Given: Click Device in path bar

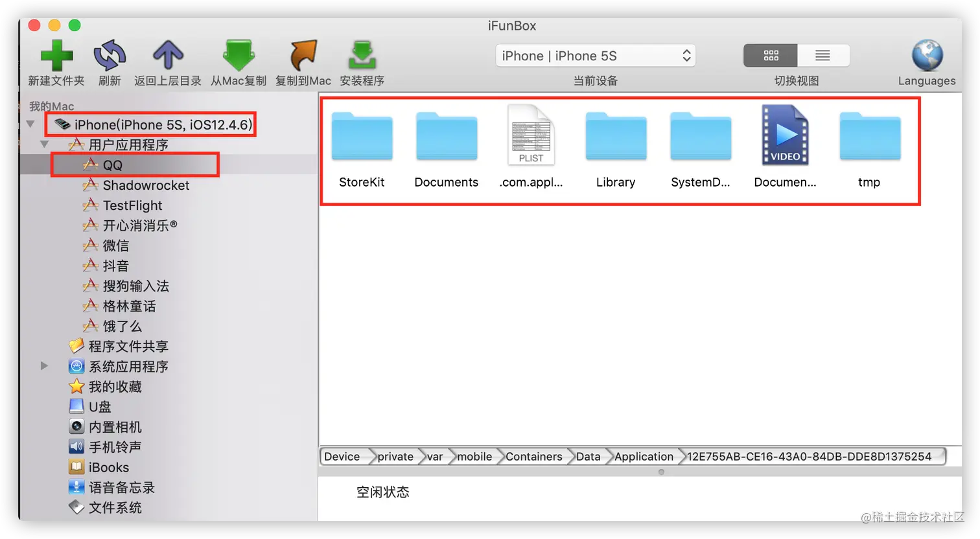Looking at the screenshot, I should 343,456.
